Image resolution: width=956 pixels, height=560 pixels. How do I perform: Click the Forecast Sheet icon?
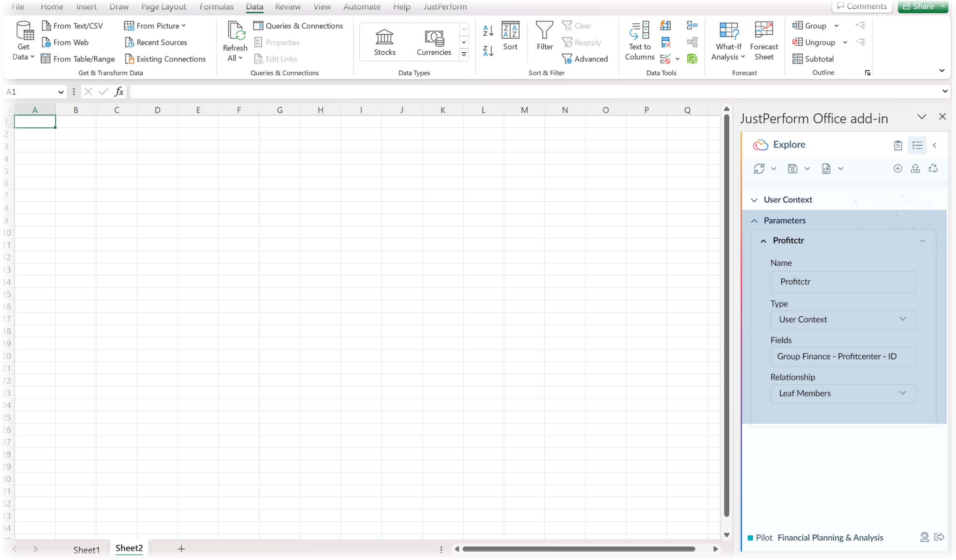pos(763,40)
